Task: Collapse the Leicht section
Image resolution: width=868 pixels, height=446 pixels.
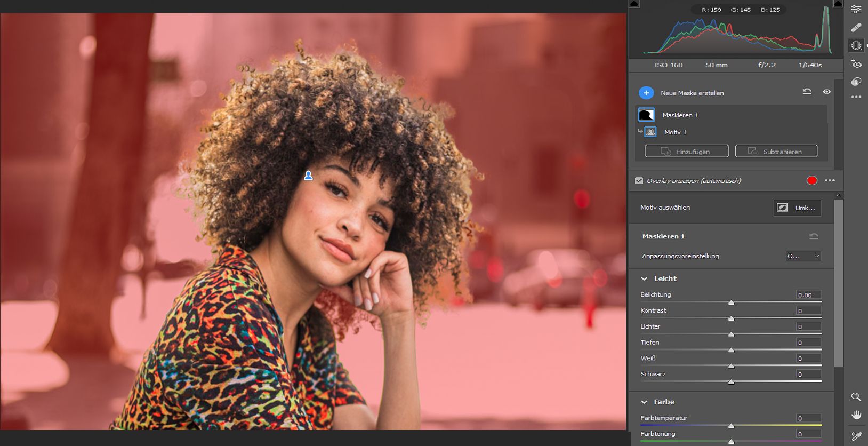Action: [645, 278]
